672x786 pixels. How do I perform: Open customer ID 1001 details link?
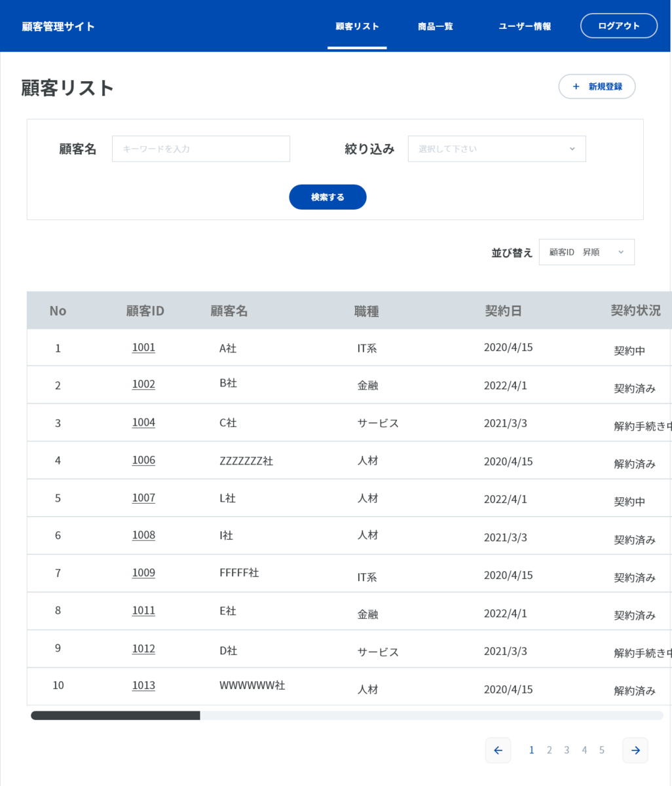(x=143, y=348)
